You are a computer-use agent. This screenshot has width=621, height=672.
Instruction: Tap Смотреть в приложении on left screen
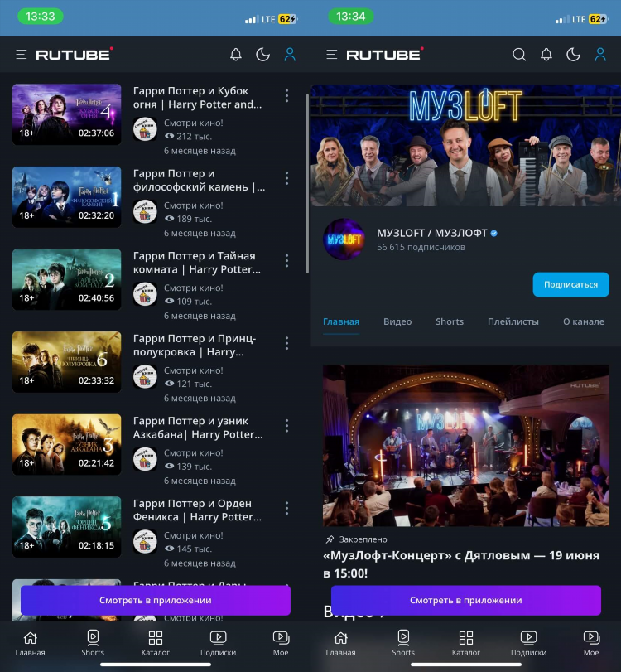click(x=156, y=600)
